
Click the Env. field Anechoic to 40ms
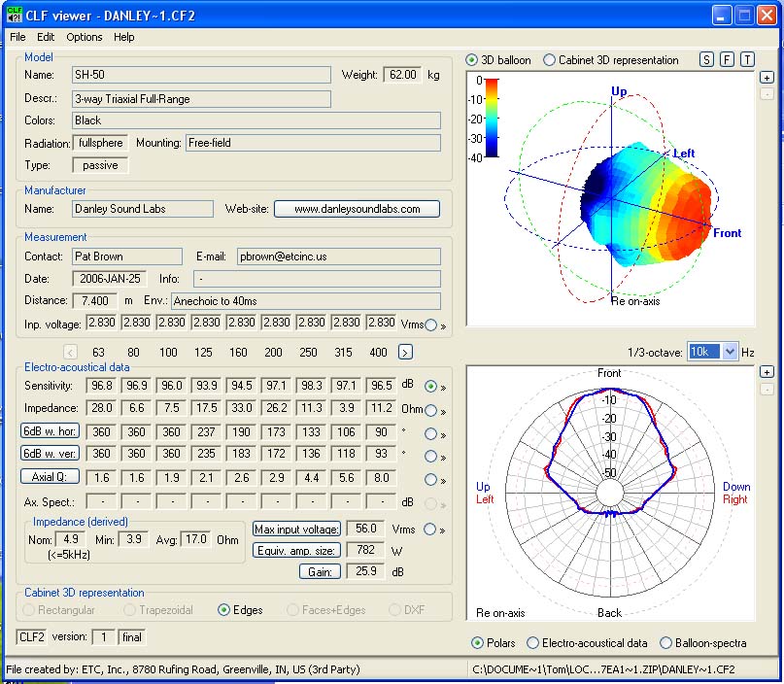coord(305,301)
